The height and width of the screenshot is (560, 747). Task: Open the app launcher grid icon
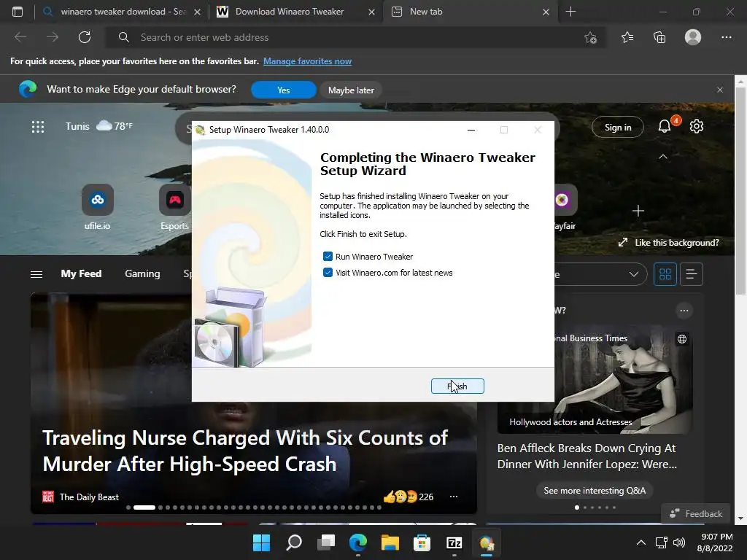(38, 127)
